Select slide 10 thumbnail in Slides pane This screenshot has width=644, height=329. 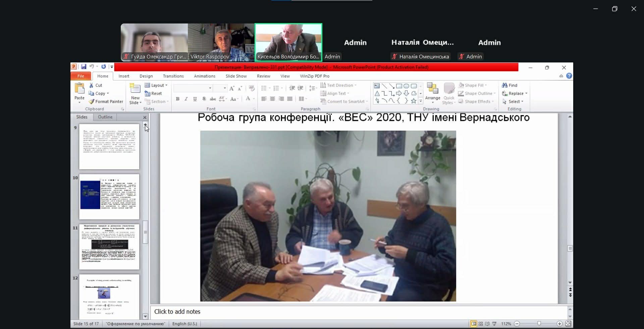point(109,196)
